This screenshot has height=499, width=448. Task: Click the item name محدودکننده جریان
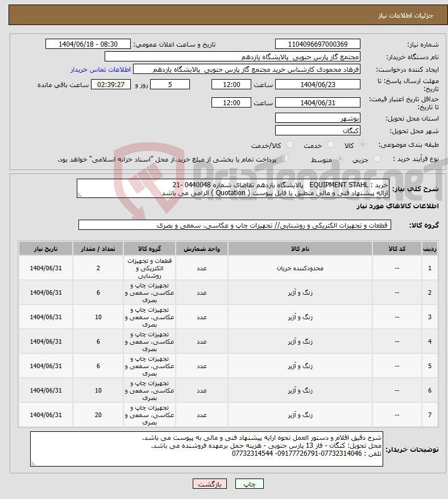300,268
